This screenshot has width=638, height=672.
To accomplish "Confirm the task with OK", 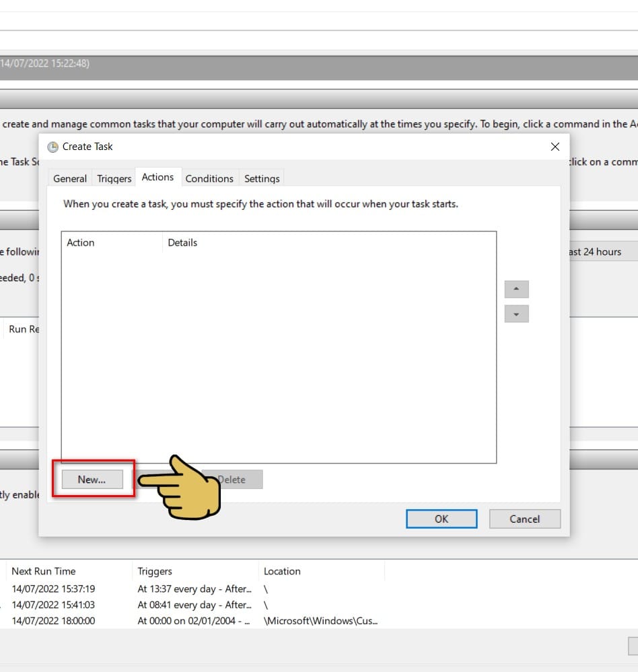I will (x=441, y=519).
